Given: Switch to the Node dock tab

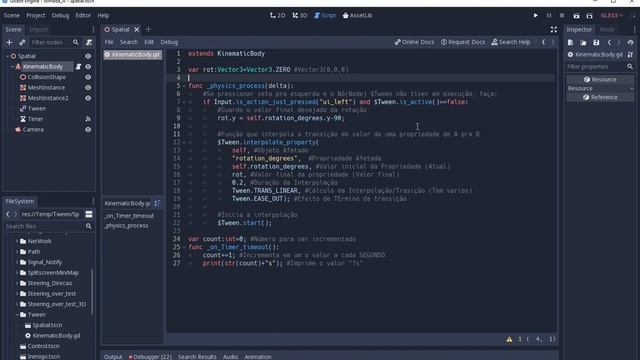Looking at the screenshot, I should pos(607,29).
